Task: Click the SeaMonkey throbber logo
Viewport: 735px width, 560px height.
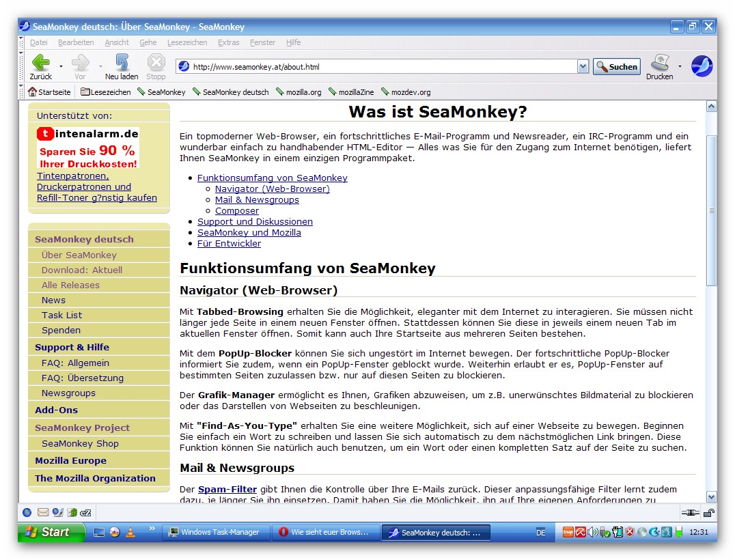Action: (x=702, y=66)
